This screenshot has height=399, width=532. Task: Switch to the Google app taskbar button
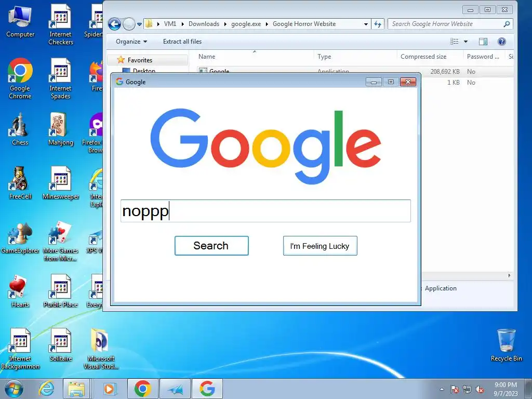pyautogui.click(x=207, y=389)
